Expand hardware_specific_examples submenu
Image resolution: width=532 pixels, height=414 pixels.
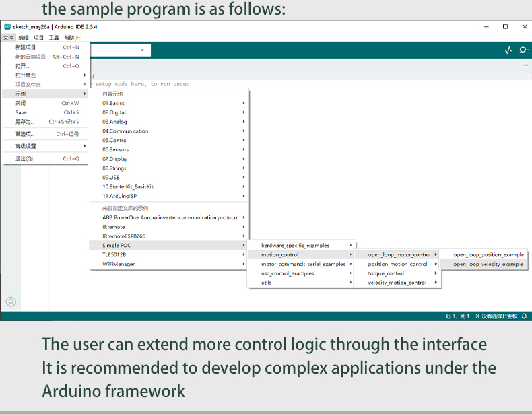pos(301,245)
